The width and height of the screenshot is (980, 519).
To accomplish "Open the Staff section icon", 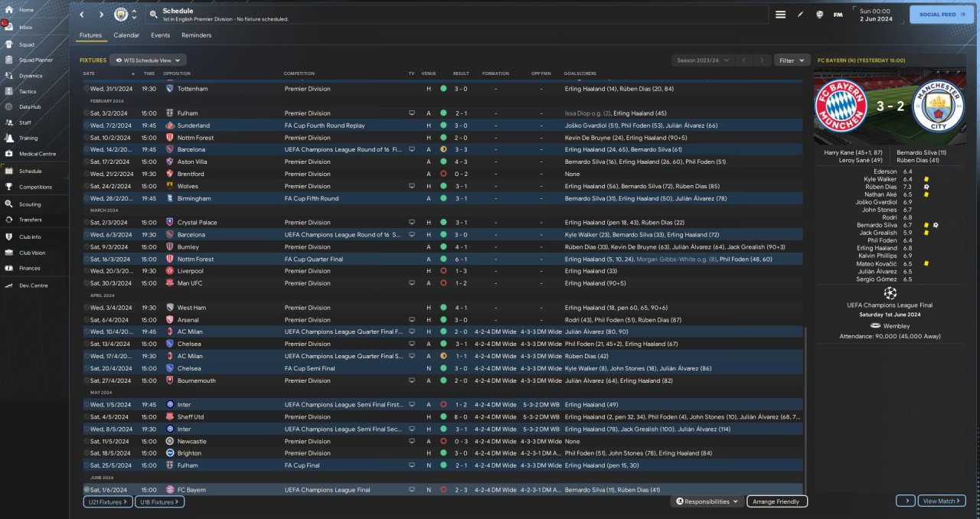I will click(8, 122).
